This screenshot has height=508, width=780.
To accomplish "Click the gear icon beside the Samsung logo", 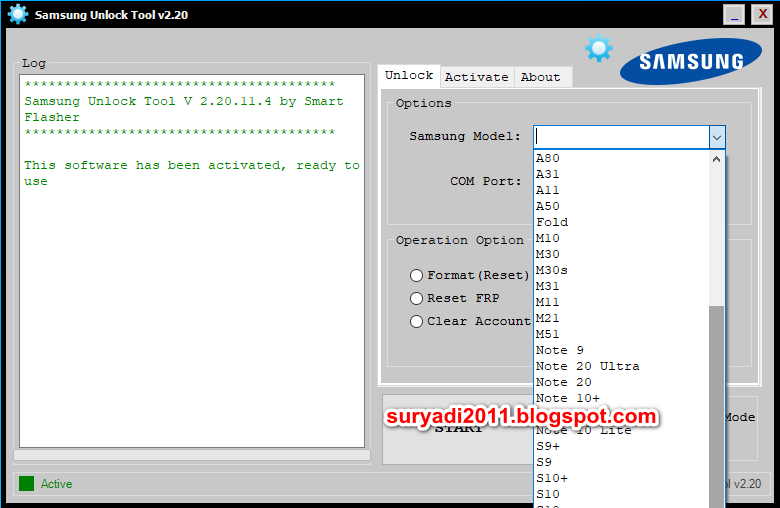I will pos(598,48).
